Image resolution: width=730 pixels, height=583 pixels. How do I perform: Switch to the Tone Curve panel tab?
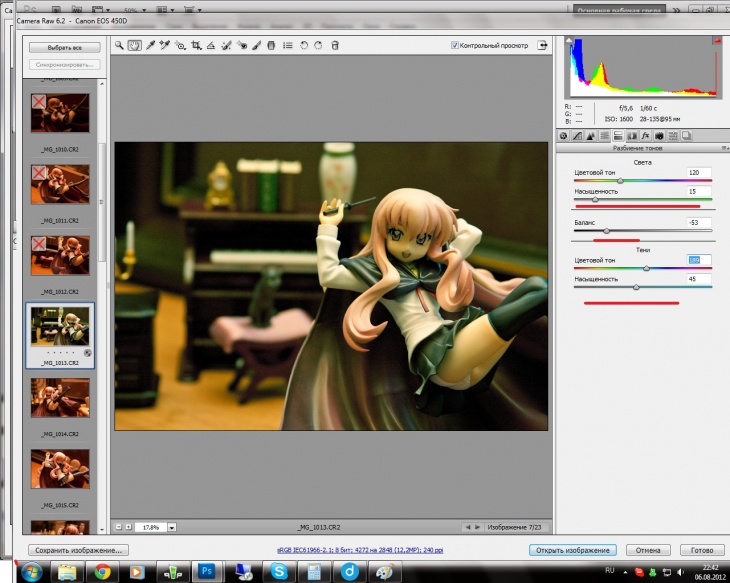(577, 136)
